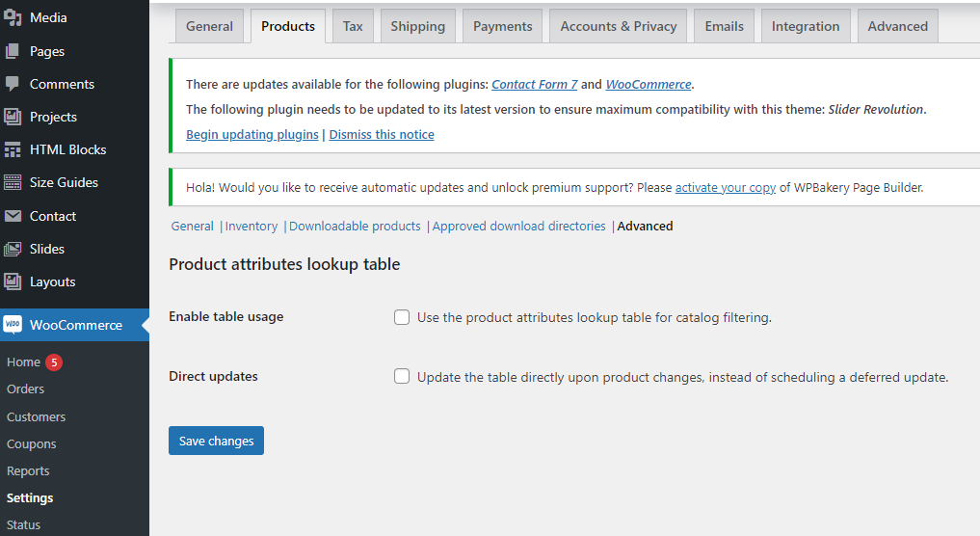Click the Home notification badge showing 5

pos(54,362)
